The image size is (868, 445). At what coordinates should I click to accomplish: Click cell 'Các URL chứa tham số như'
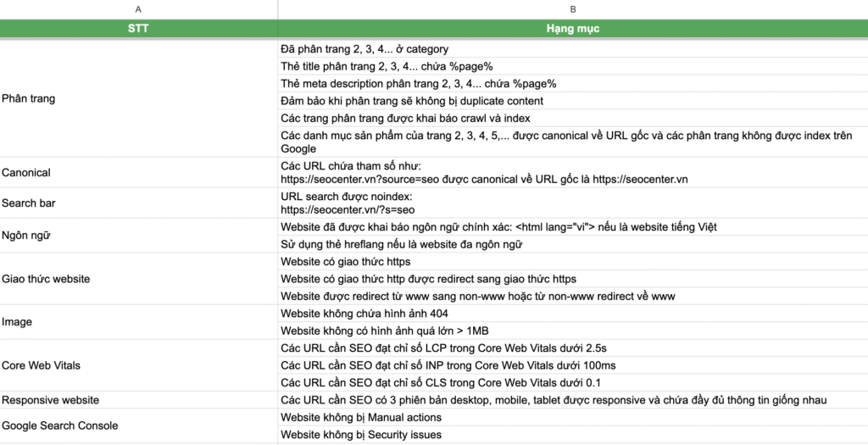[573, 173]
